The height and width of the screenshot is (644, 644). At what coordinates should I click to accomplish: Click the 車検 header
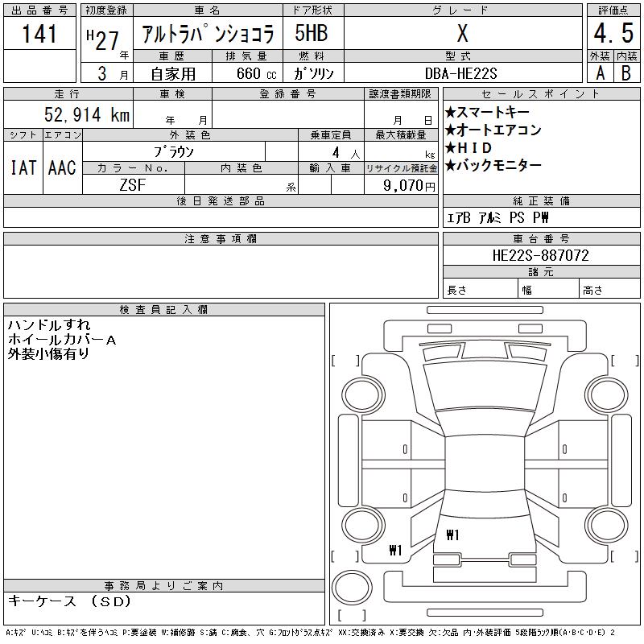[x=172, y=94]
